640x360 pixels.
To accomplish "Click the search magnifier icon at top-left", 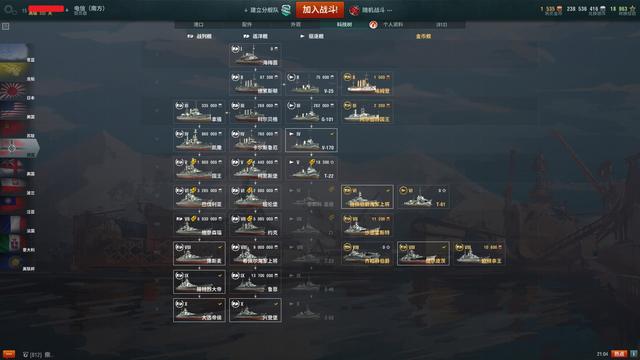I will click(x=8, y=10).
